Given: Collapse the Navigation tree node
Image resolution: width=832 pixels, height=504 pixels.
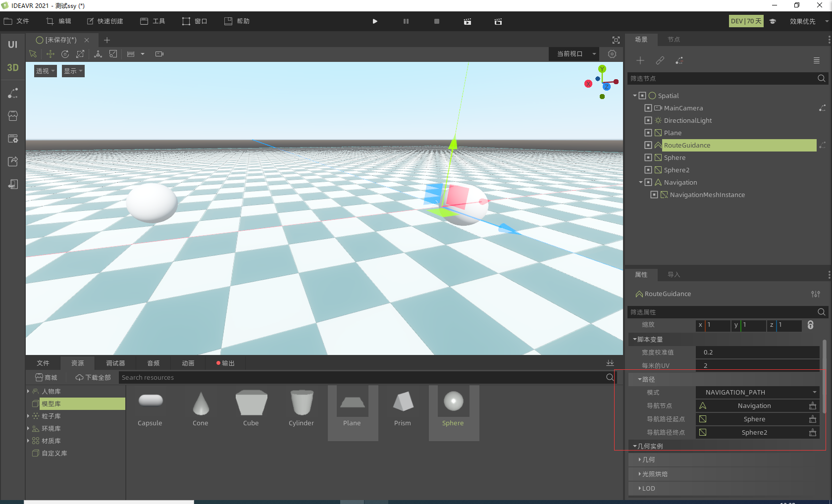Looking at the screenshot, I should coord(641,182).
